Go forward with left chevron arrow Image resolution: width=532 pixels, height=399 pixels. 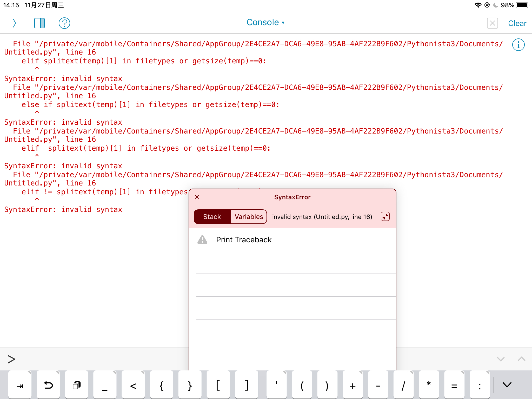14,23
